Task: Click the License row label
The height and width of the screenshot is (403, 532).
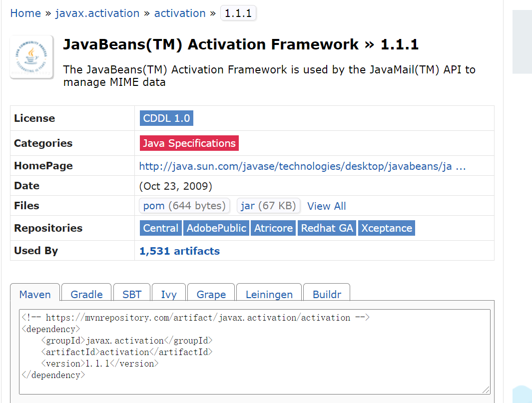Action: [34, 118]
